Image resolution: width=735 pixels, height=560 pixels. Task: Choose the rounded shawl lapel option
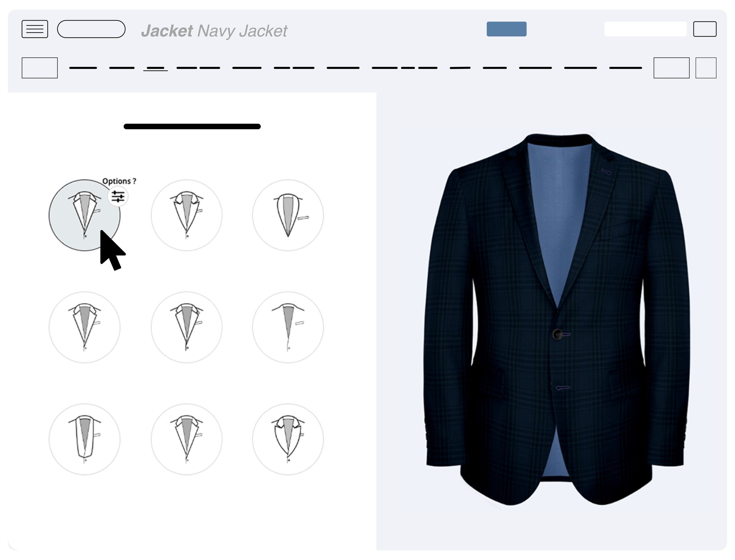coord(288,215)
